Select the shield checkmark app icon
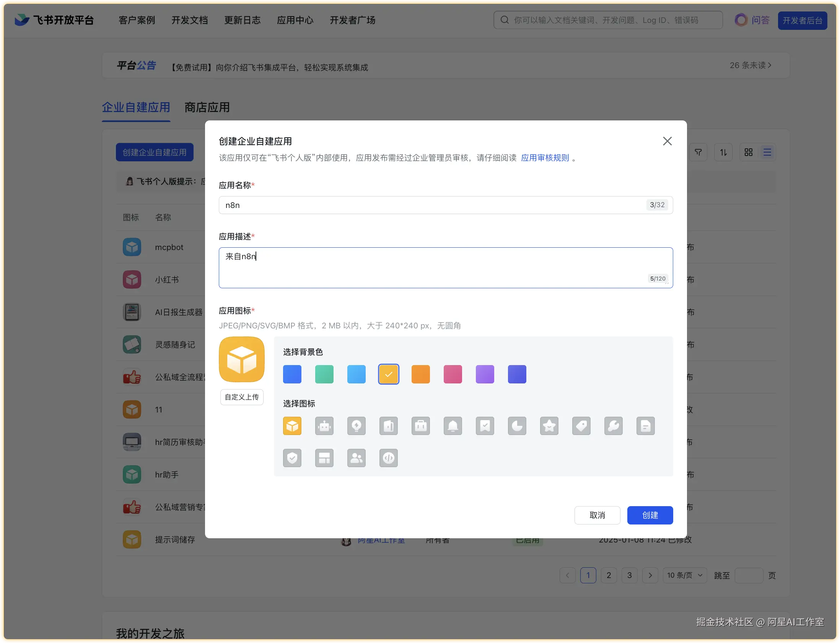 point(292,458)
